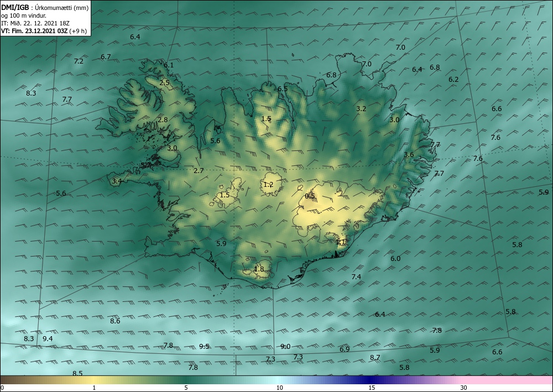This screenshot has width=553, height=392.
Task: Click the '0' label on the color scale
Action: 2,388
